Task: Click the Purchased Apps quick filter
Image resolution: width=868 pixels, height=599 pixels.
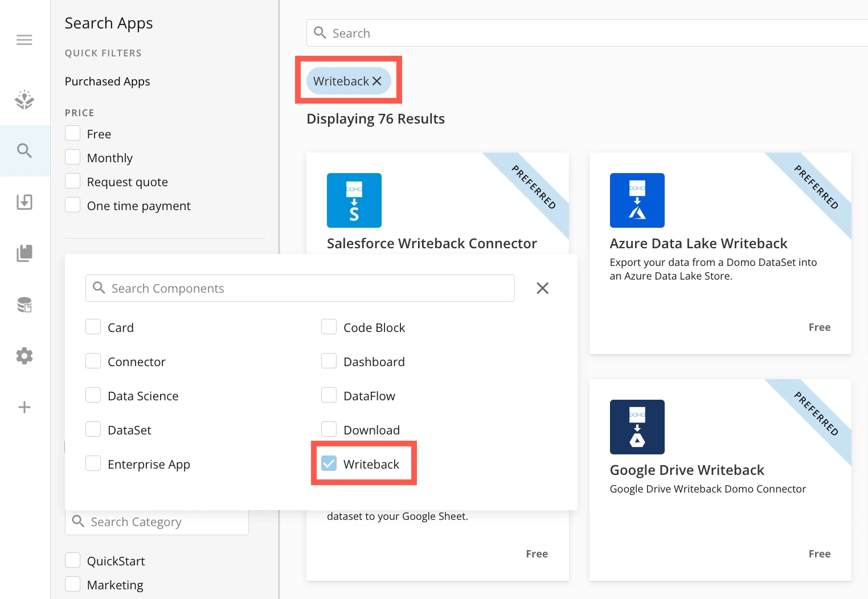Action: [108, 81]
